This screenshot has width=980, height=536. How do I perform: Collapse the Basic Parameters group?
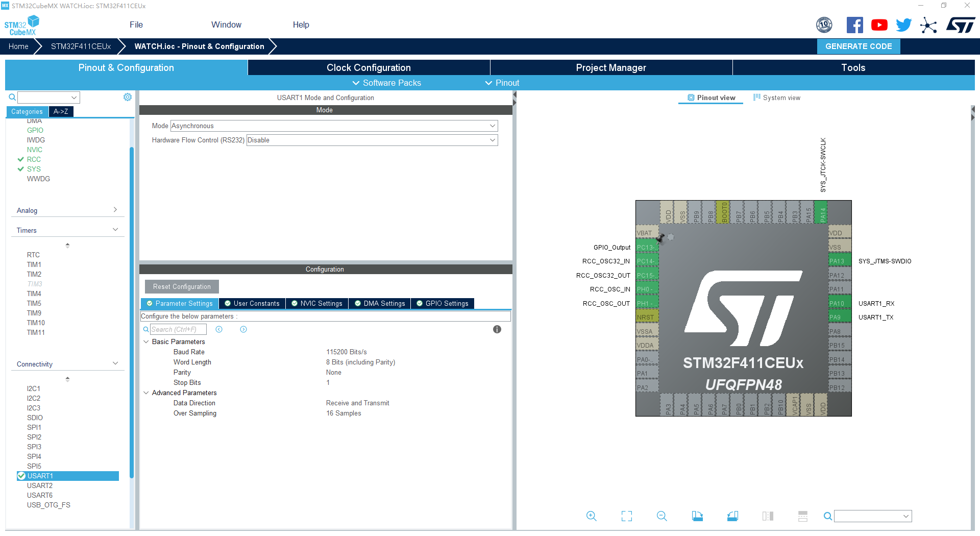146,342
